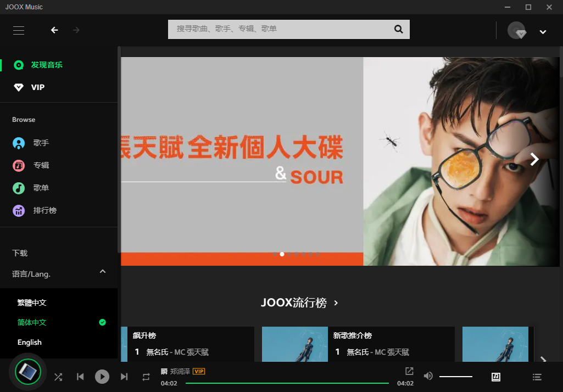The width and height of the screenshot is (563, 392).
Task: Adjust the volume slider
Action: click(456, 377)
